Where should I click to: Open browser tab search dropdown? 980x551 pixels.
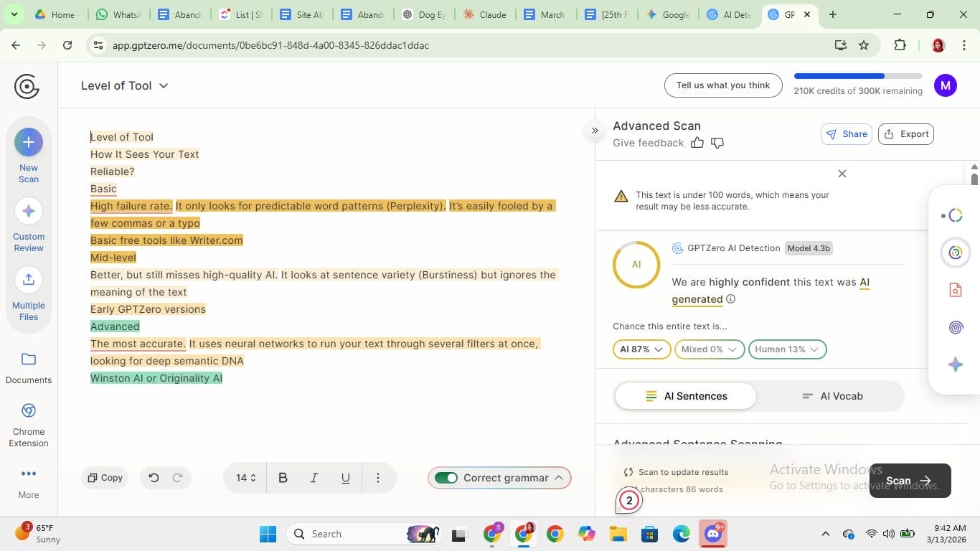[x=14, y=14]
